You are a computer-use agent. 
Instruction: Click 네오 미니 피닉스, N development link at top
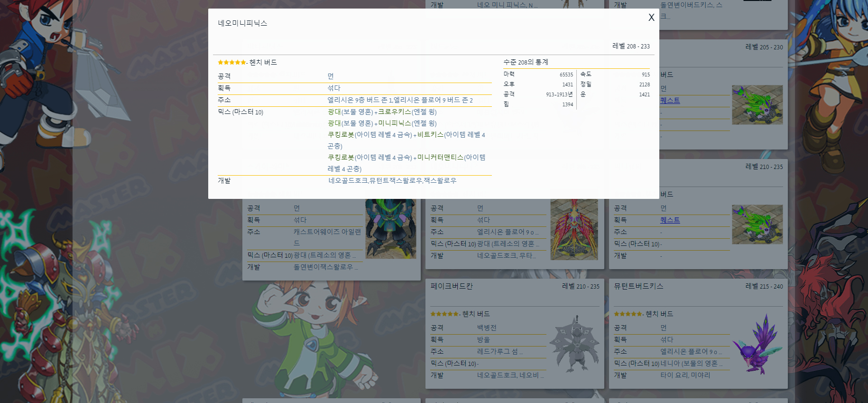coord(508,5)
